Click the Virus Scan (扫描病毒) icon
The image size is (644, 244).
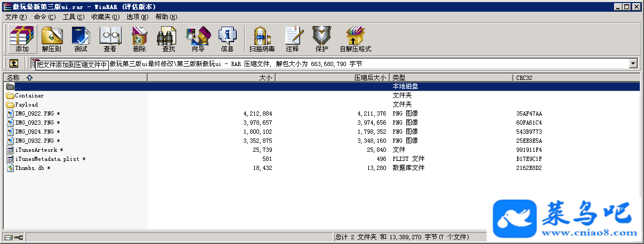262,39
